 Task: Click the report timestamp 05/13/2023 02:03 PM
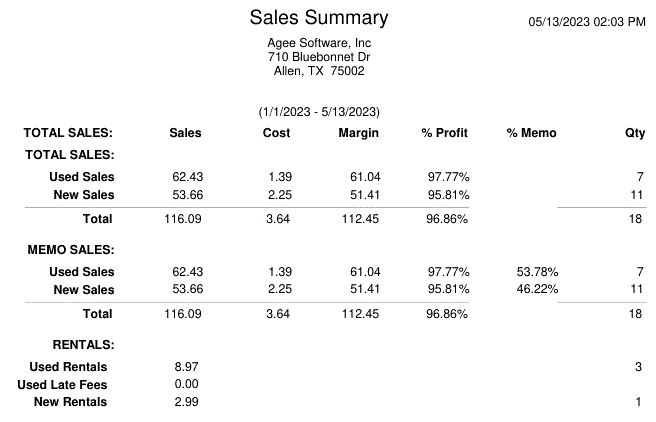tap(587, 21)
